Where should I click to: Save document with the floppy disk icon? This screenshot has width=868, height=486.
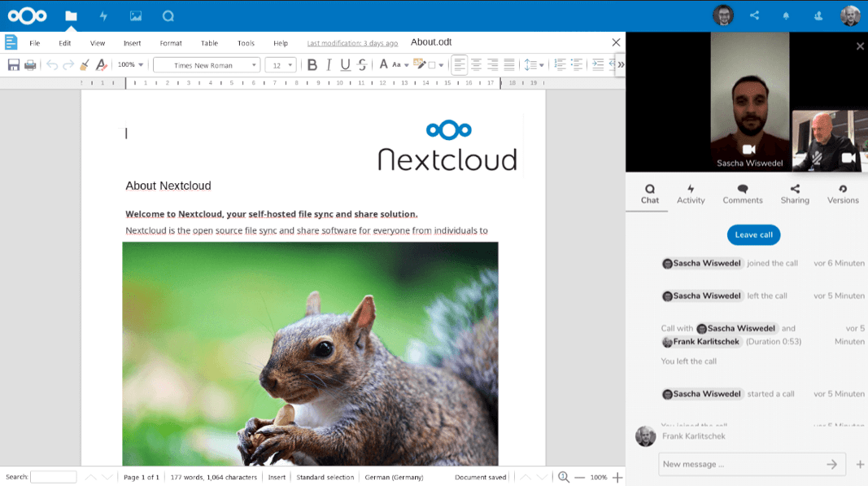[x=14, y=65]
